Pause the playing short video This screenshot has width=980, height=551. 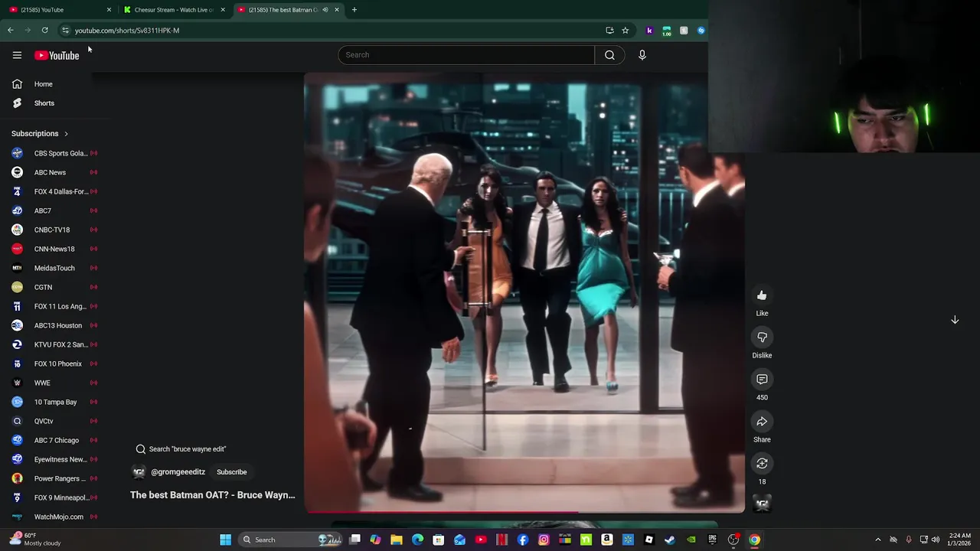pyautogui.click(x=524, y=292)
